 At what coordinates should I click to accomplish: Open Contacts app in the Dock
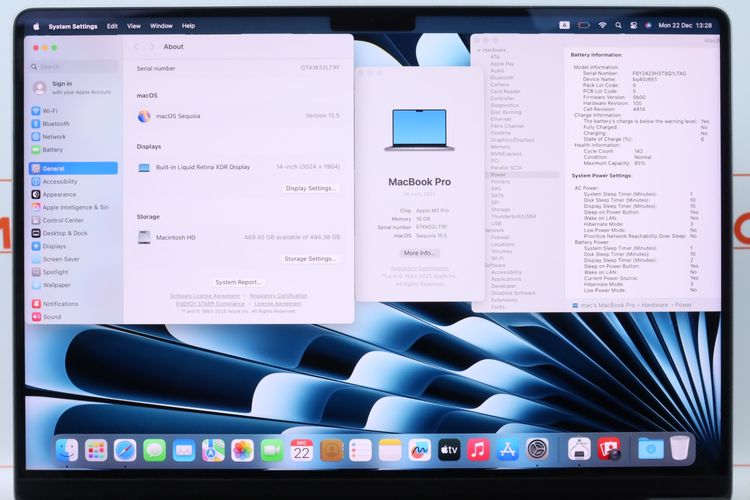tap(331, 450)
